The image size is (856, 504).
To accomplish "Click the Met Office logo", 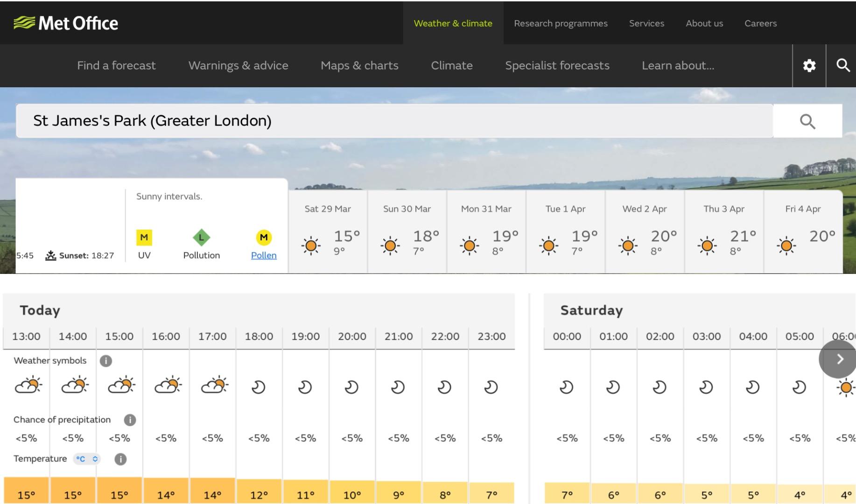I will coord(66,23).
